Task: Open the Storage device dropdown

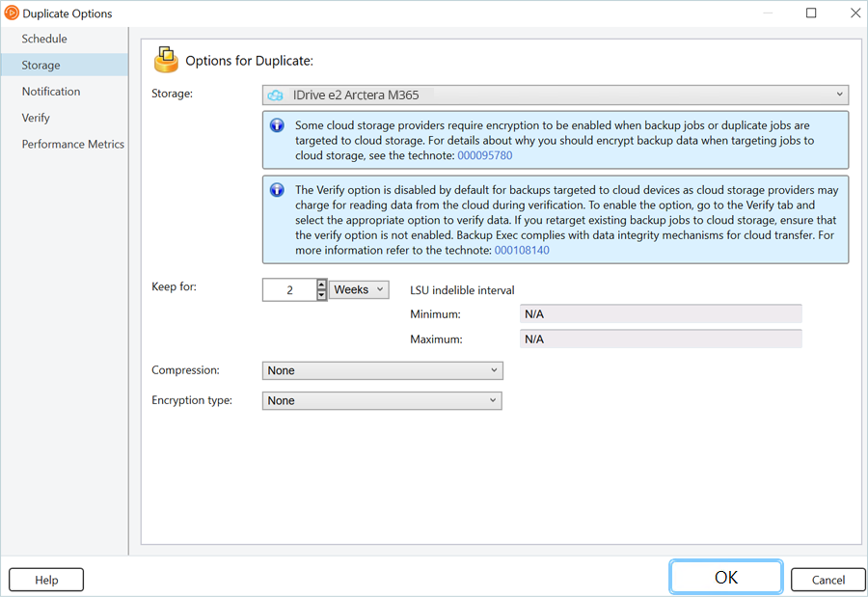Action: tap(556, 95)
